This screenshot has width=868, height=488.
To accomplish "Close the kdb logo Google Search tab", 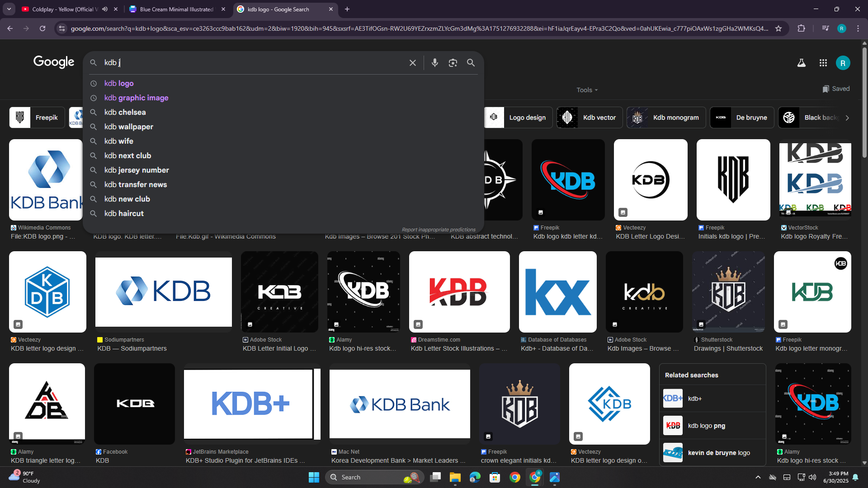I will point(331,9).
